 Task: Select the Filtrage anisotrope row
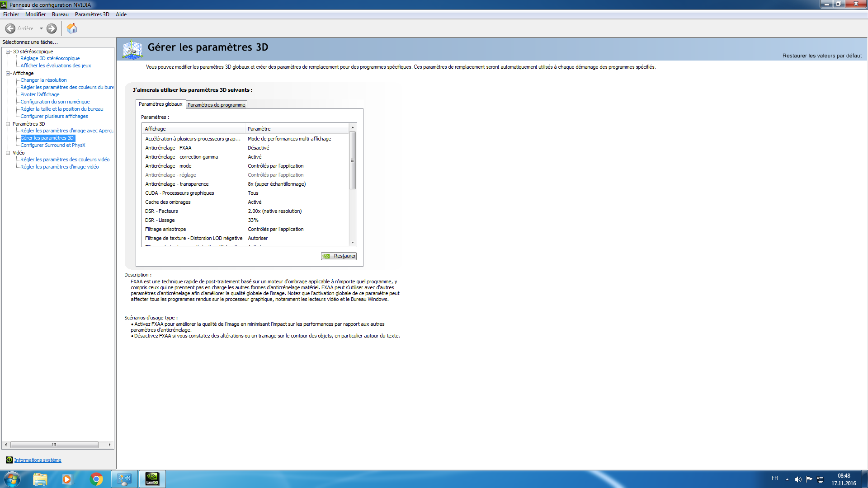(246, 229)
